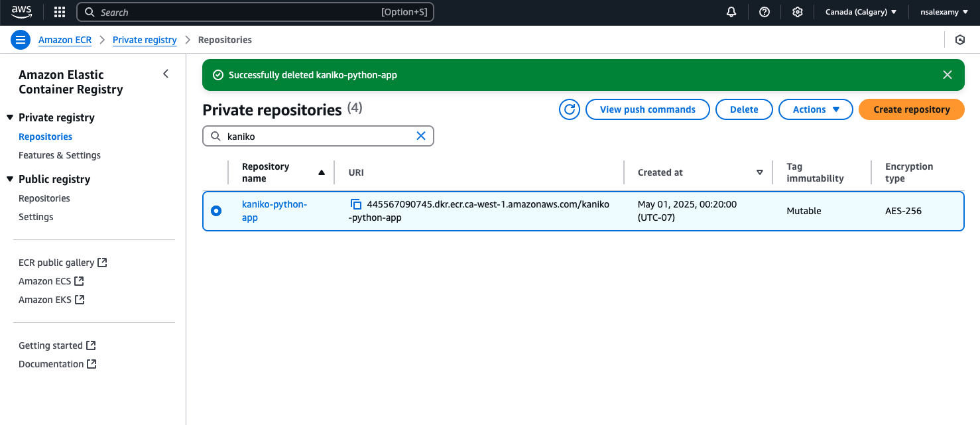Open ECR public gallery link

point(63,263)
